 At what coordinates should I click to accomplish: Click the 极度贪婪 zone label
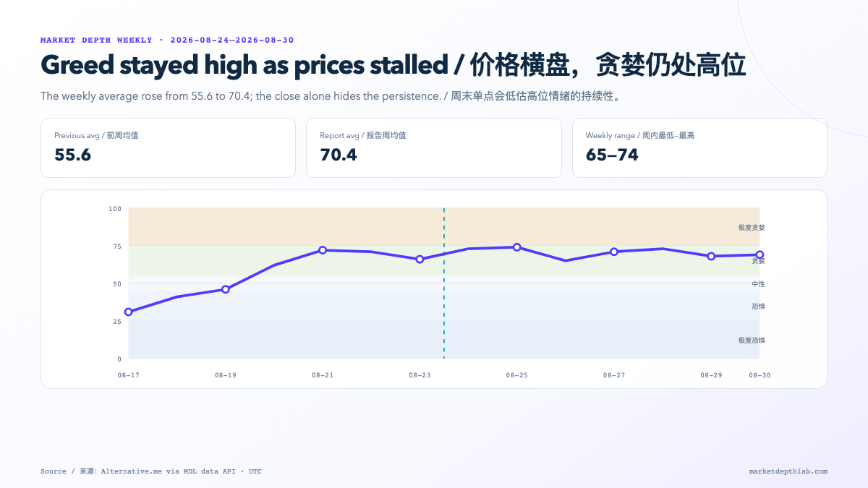click(x=752, y=228)
